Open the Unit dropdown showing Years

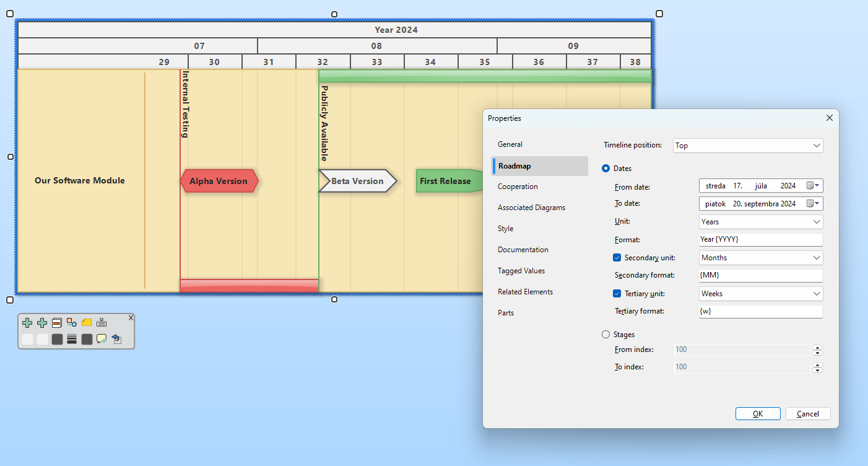tap(761, 222)
